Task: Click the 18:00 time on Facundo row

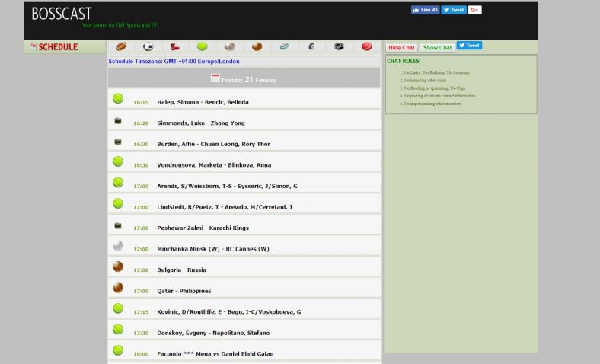Action: pos(141,354)
